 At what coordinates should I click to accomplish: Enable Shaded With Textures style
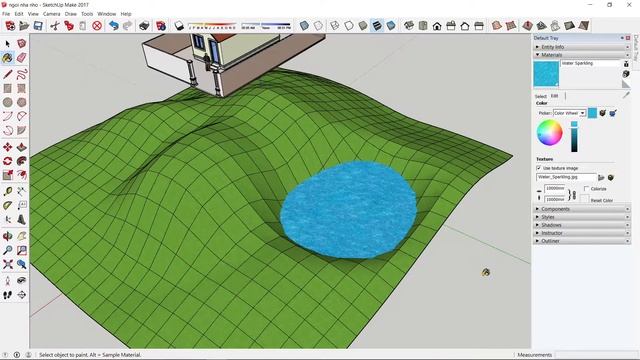(x=377, y=26)
